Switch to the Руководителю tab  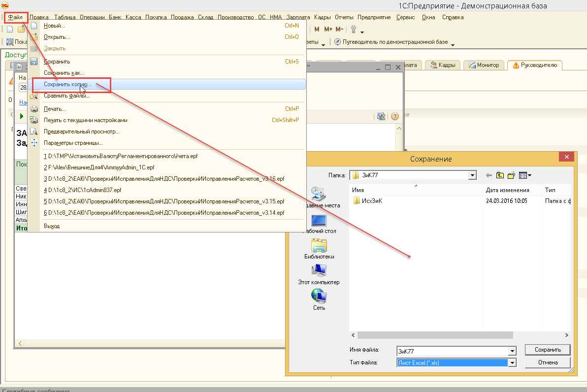click(x=535, y=65)
